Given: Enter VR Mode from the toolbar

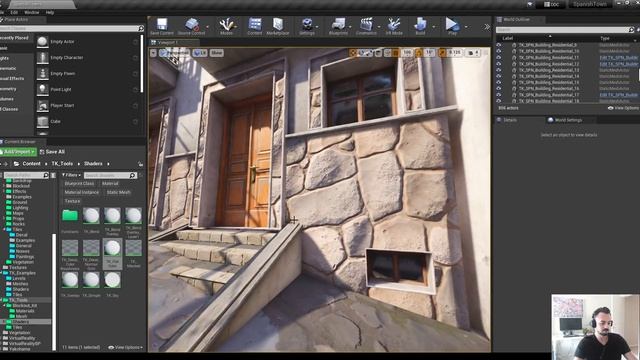Looking at the screenshot, I should [394, 26].
